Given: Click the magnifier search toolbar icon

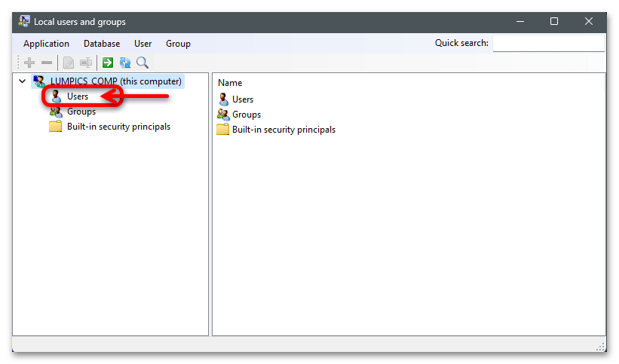Looking at the screenshot, I should click(x=142, y=63).
